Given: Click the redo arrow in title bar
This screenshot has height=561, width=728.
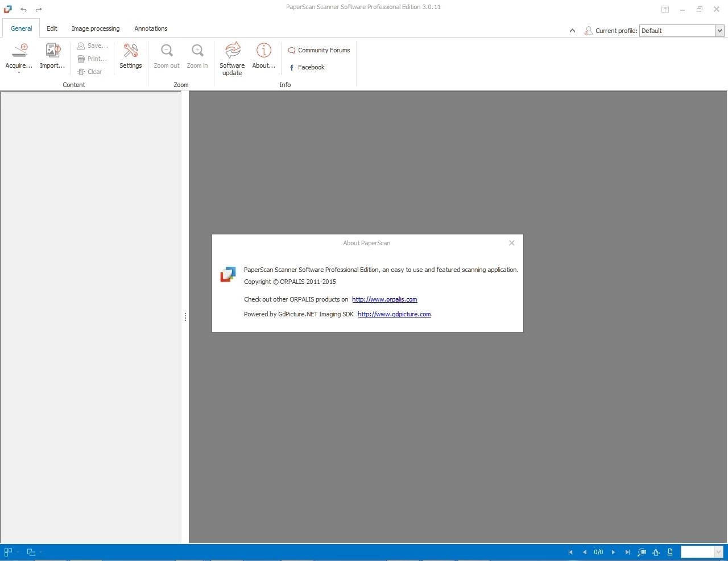Looking at the screenshot, I should pos(39,9).
